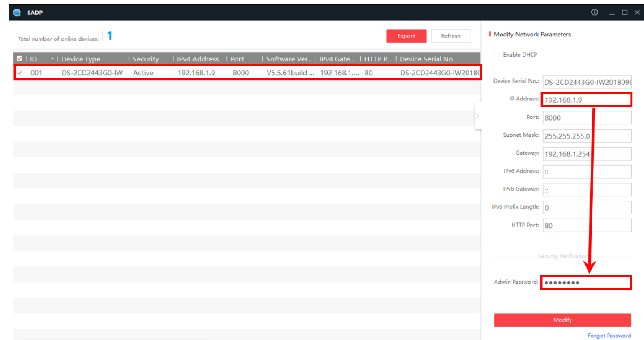The height and width of the screenshot is (340, 644).
Task: Click the Port column header in table
Action: coord(238,59)
